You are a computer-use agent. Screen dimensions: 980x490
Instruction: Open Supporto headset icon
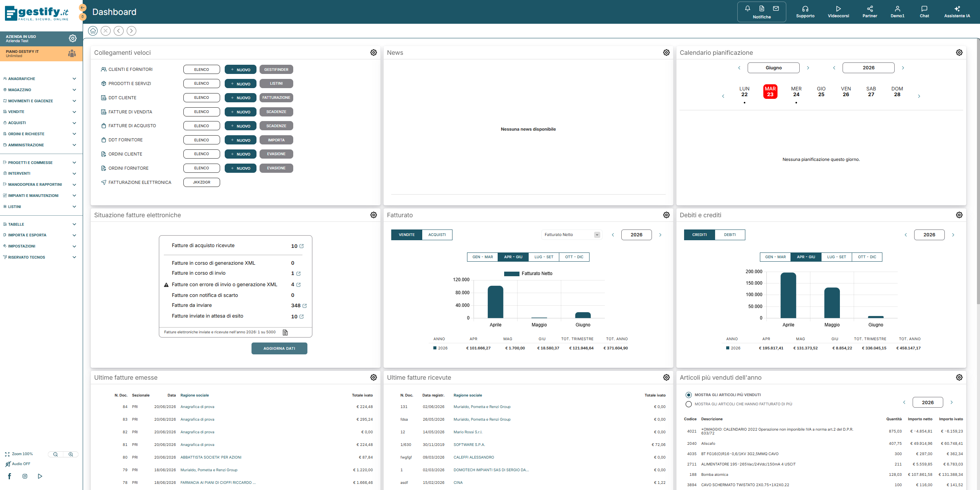[805, 11]
